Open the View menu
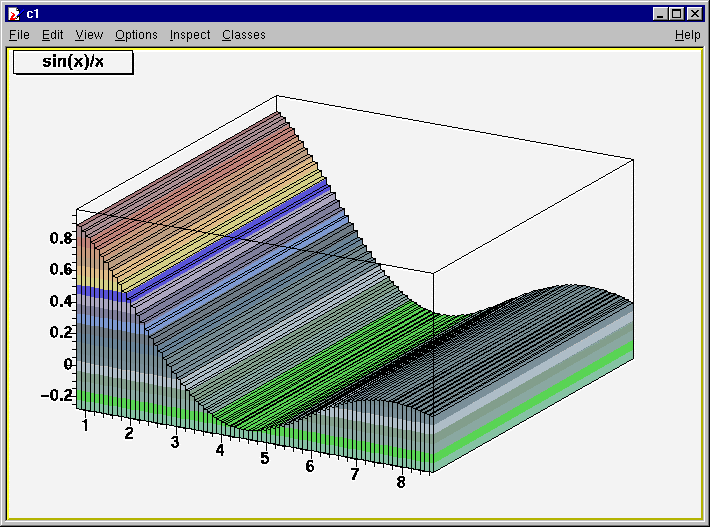This screenshot has width=710, height=527. point(89,35)
